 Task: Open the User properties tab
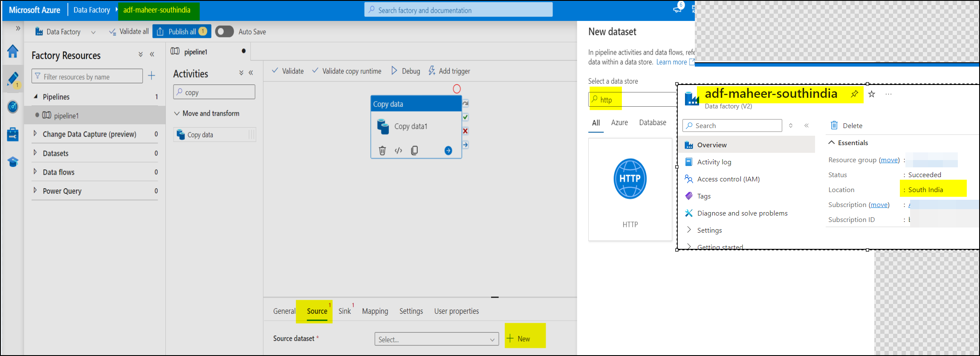pos(457,311)
